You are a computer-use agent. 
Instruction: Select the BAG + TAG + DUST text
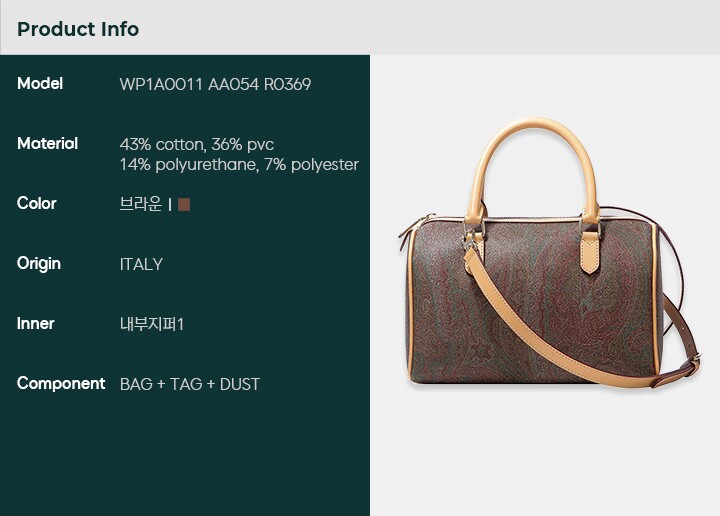click(190, 384)
